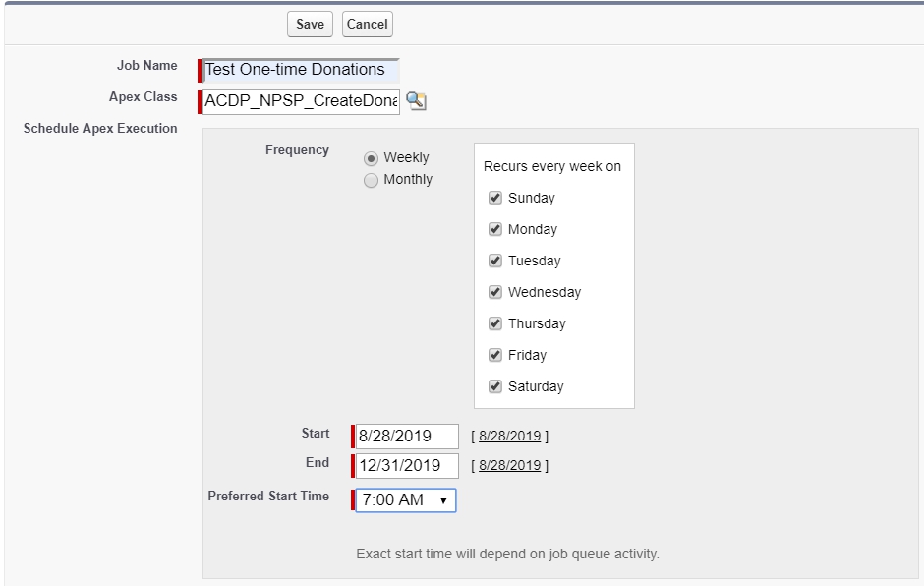Open the Preferred Start Time dropdown
Image resolution: width=924 pixels, height=586 pixels.
(x=405, y=499)
